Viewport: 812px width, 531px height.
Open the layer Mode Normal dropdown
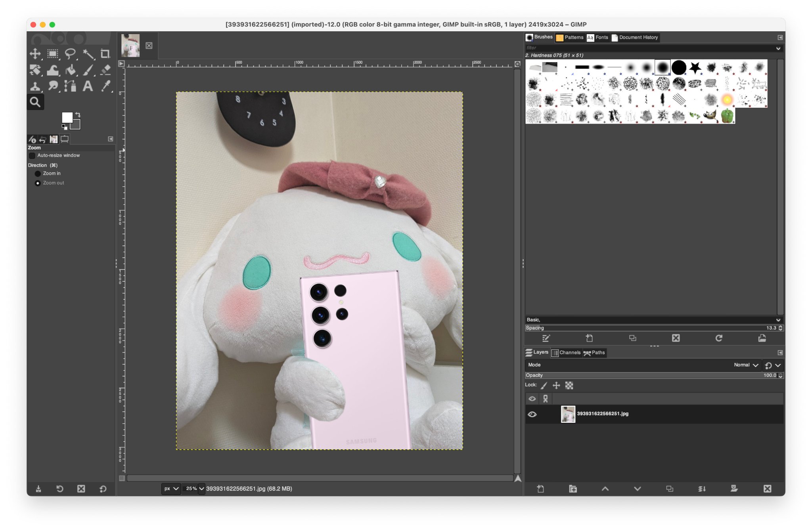coord(746,365)
